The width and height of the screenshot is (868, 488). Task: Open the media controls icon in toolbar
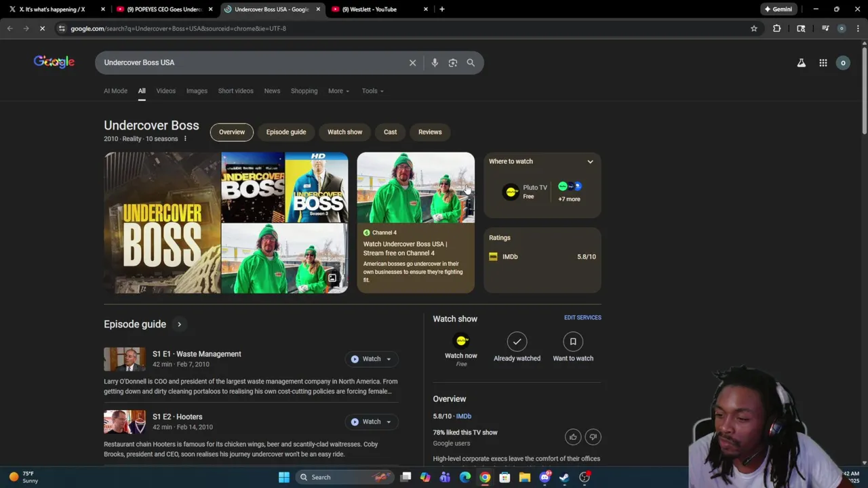(x=825, y=28)
